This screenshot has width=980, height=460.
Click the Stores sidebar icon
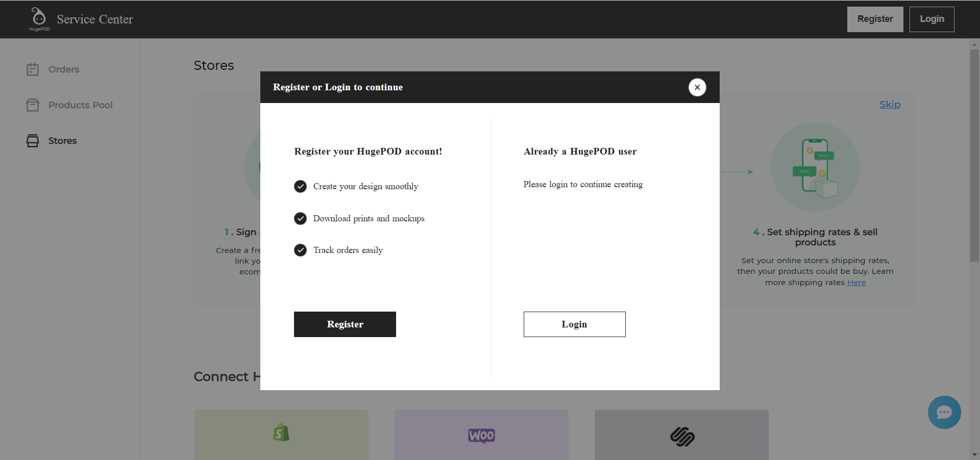(x=33, y=141)
